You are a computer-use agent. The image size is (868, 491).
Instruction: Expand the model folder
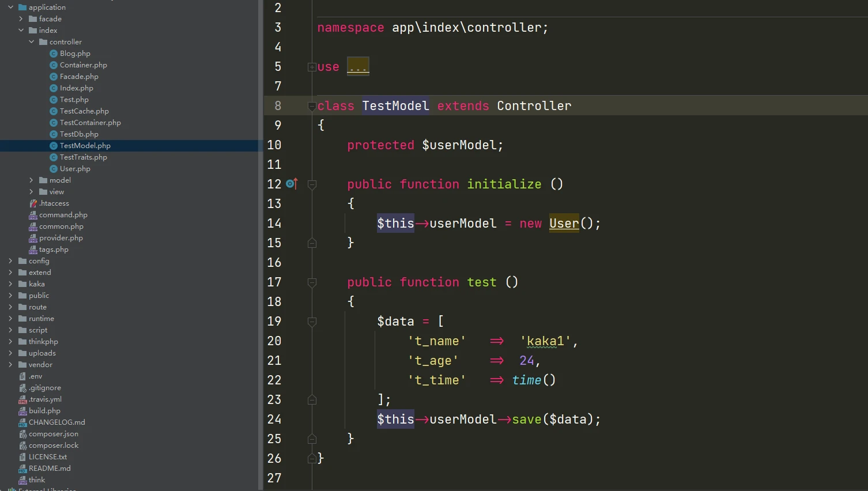coord(31,180)
